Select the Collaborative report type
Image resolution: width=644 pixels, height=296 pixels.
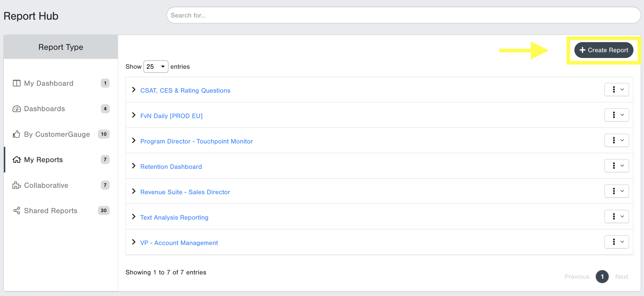tap(46, 185)
